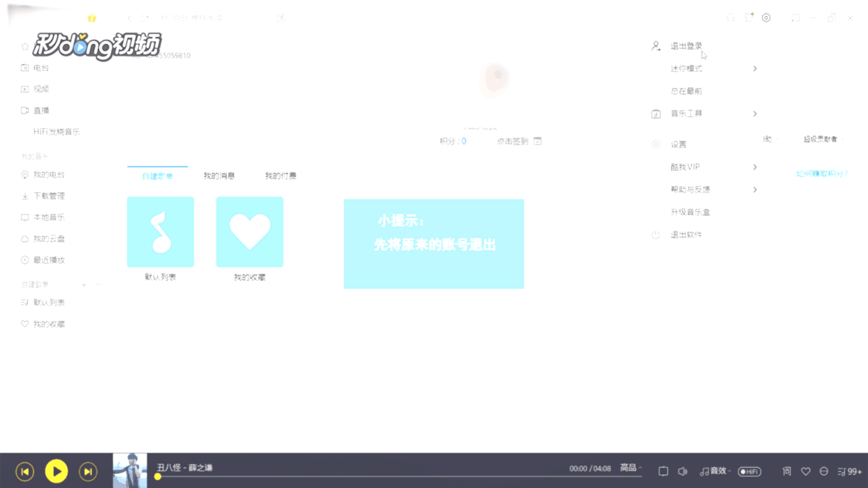The height and width of the screenshot is (488, 868).
Task: Select 退出登录 from the menu
Action: pyautogui.click(x=686, y=46)
